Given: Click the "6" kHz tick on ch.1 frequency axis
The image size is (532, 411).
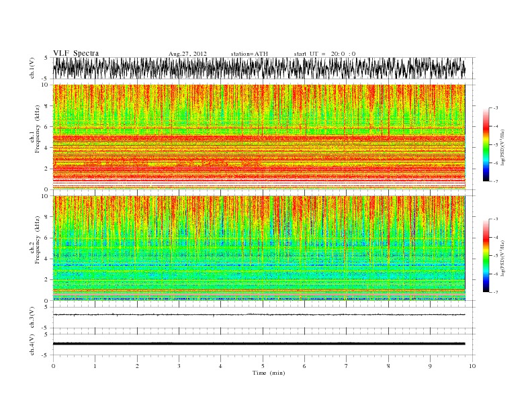Looking at the screenshot, I should pyautogui.click(x=46, y=127).
